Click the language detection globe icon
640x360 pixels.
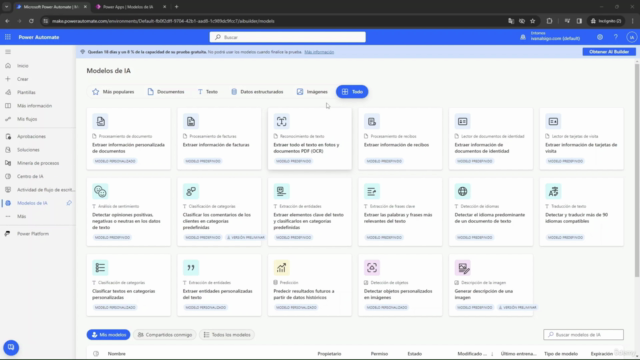coord(462,191)
